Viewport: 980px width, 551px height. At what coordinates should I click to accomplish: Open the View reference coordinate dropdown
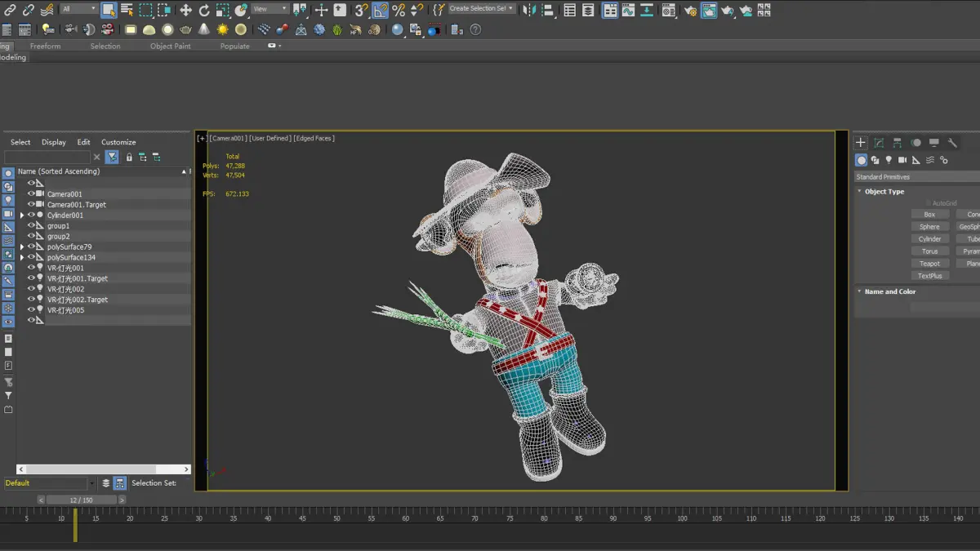[x=269, y=9]
